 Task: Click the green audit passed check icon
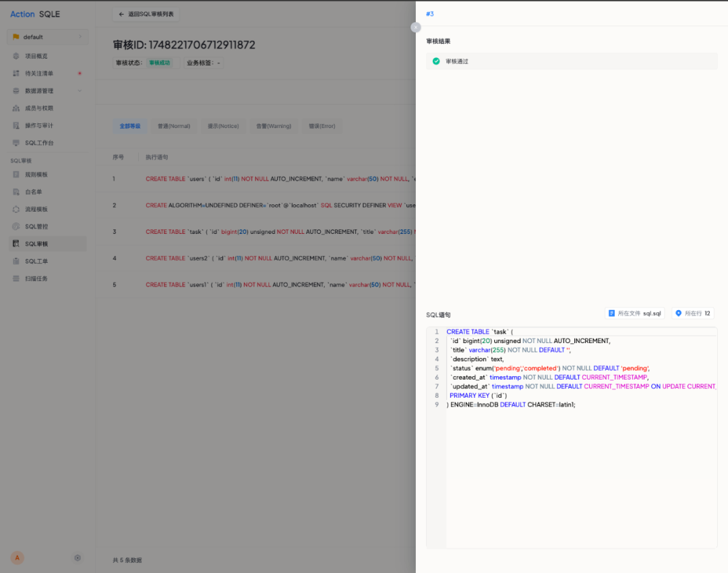[x=436, y=61]
